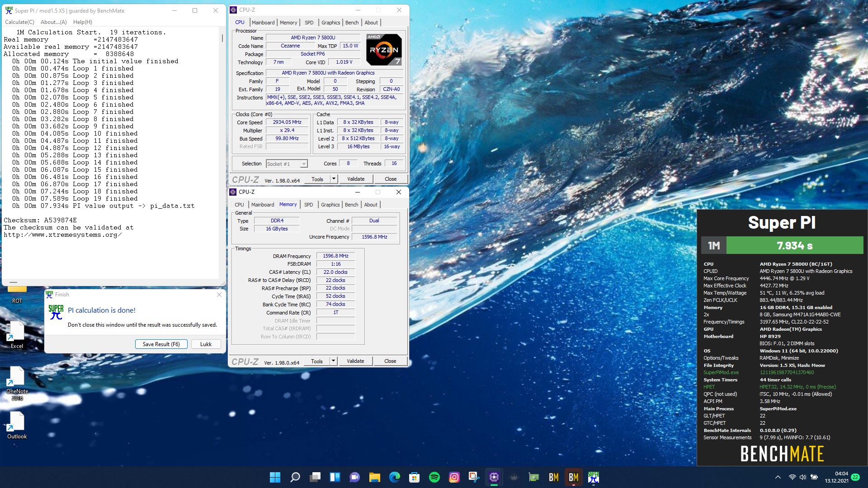The width and height of the screenshot is (868, 488).
Task: Launch Microsoft Edge from taskbar
Action: pos(394,477)
